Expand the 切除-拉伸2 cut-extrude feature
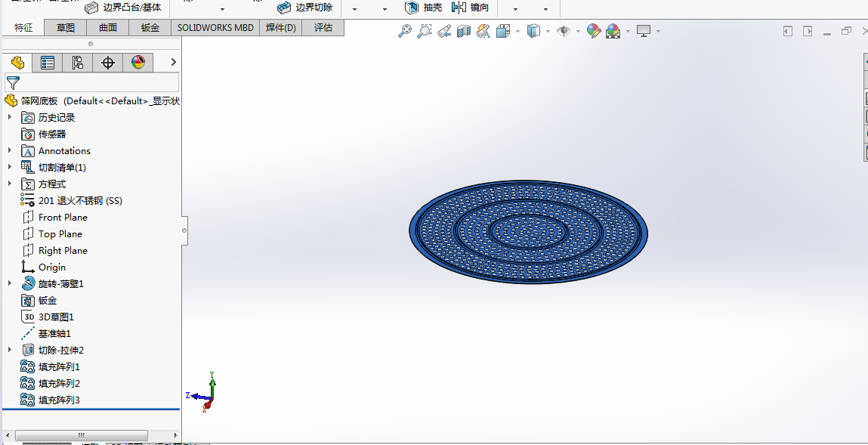This screenshot has width=868, height=445. 9,350
